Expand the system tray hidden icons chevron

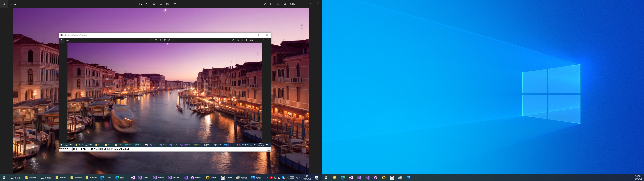point(267,178)
